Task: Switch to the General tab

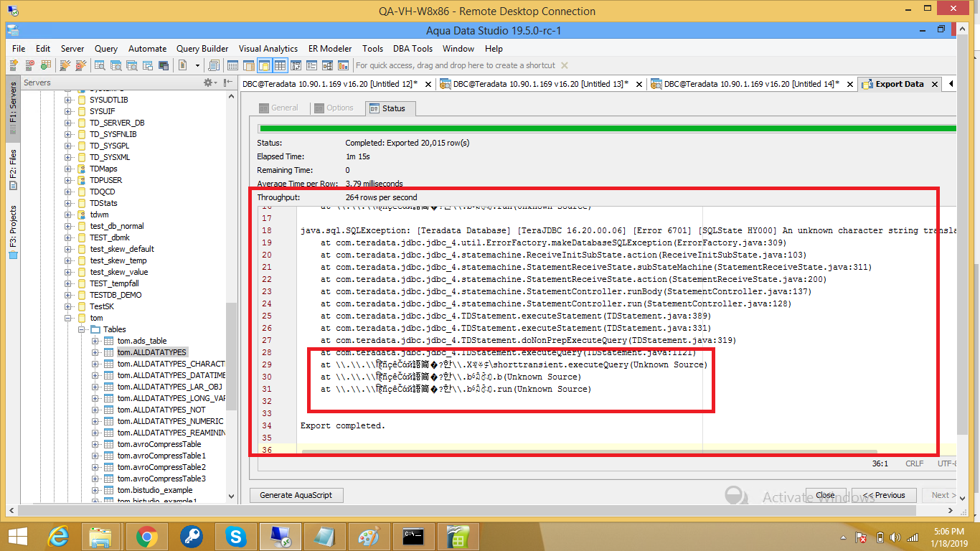Action: pyautogui.click(x=279, y=108)
